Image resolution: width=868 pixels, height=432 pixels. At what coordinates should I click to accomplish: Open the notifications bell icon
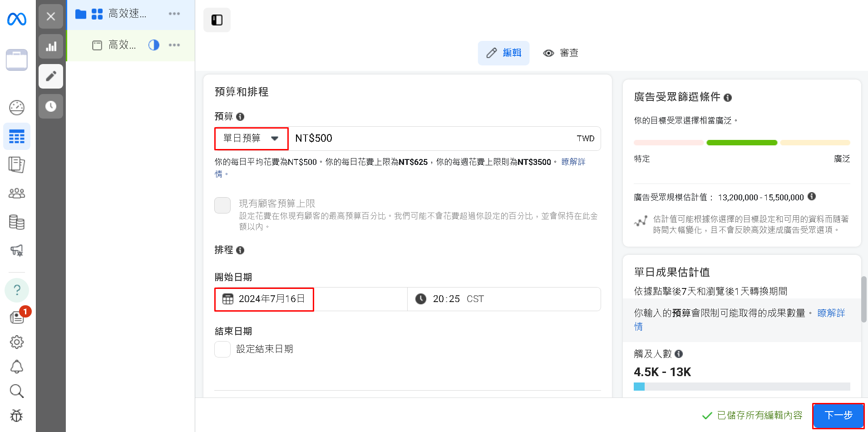point(17,367)
